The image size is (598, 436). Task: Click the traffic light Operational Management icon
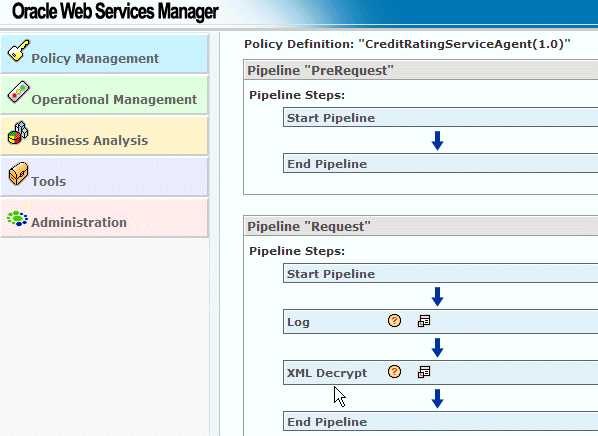coord(18,92)
